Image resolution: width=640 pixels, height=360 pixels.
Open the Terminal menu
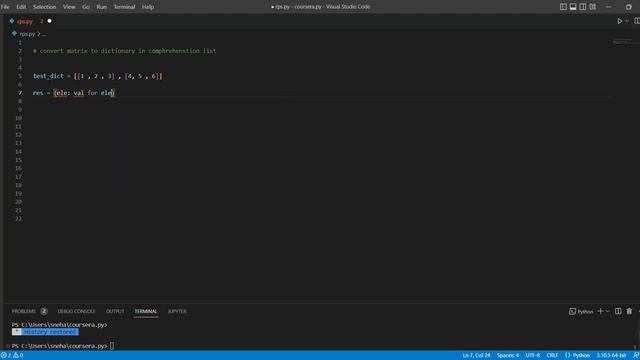(x=124, y=7)
